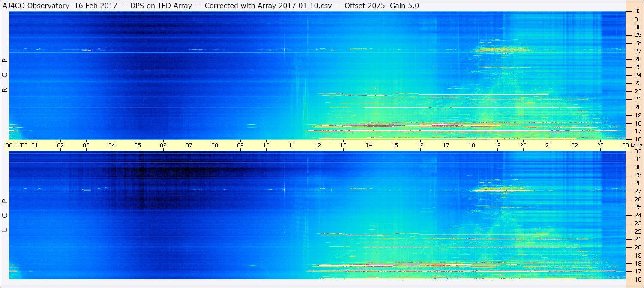644x288 pixels.
Task: Click the 25 MHz label on RCP frequency scale
Action: 638,67
